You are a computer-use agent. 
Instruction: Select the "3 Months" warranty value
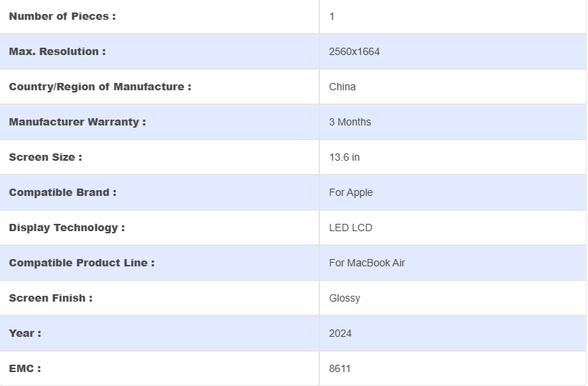(x=349, y=122)
